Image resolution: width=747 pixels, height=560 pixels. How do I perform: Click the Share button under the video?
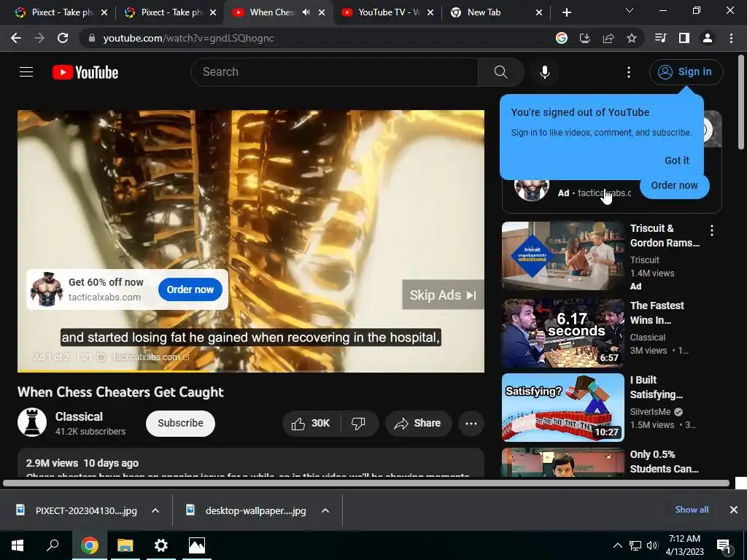pos(418,424)
